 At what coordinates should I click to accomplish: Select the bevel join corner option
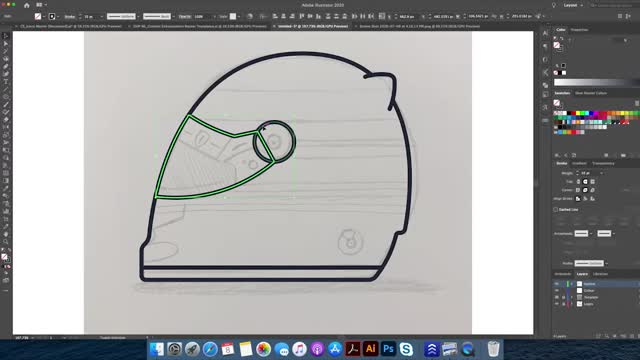593,190
